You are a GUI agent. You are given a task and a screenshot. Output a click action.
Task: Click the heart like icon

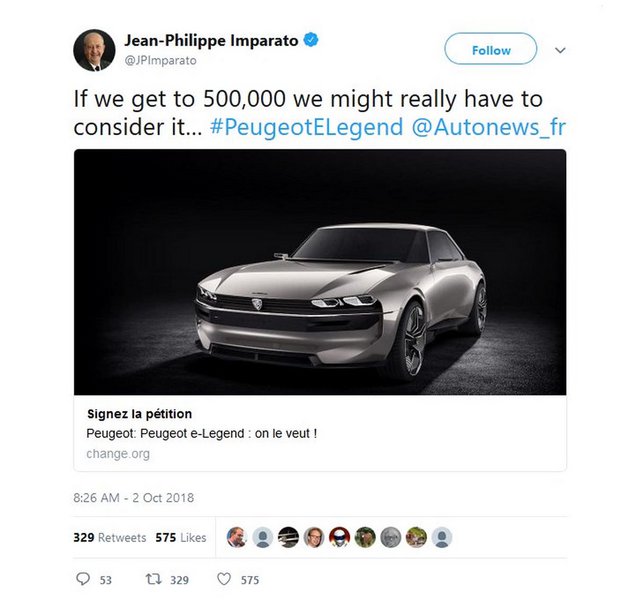tap(224, 579)
